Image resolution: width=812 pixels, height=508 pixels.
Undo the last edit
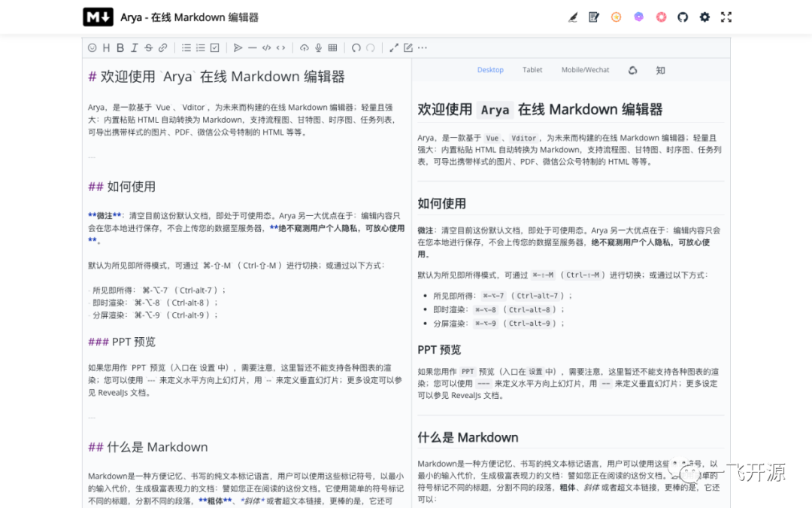(356, 47)
